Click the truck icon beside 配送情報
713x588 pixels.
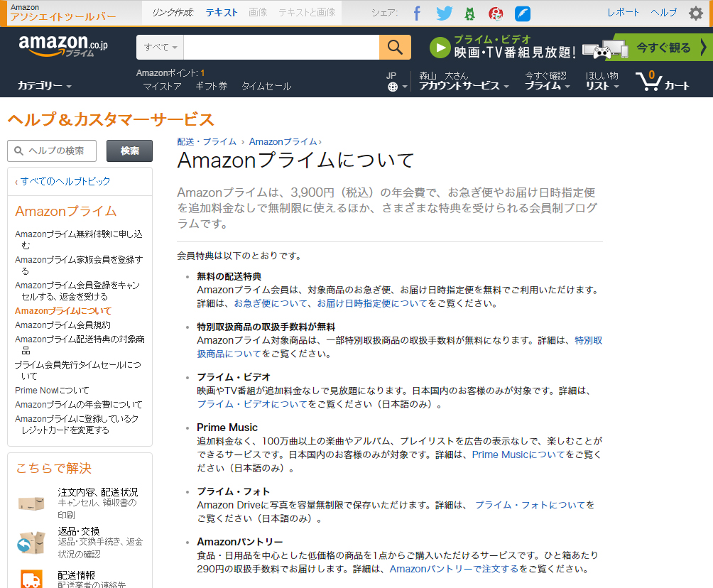tap(30, 580)
